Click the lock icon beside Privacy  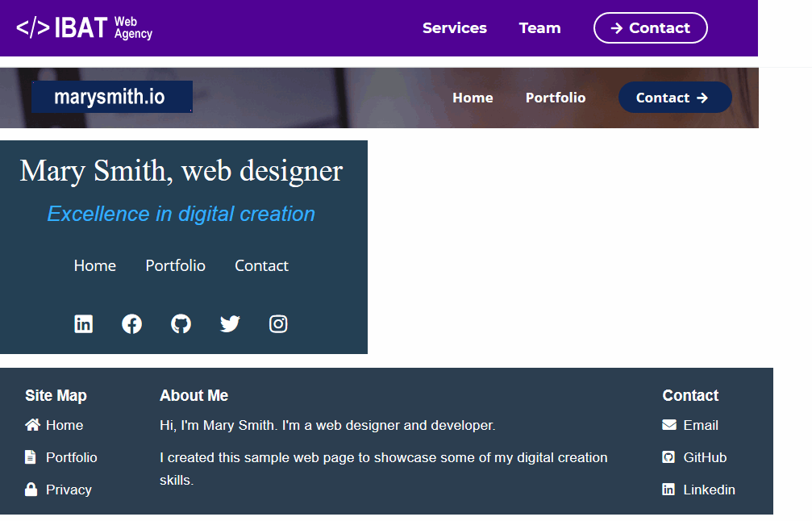(x=31, y=490)
